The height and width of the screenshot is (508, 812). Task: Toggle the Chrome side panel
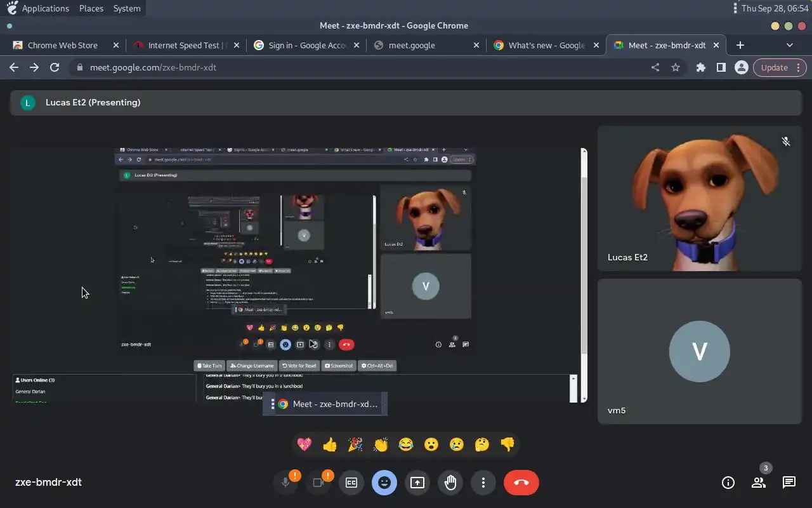click(x=721, y=67)
